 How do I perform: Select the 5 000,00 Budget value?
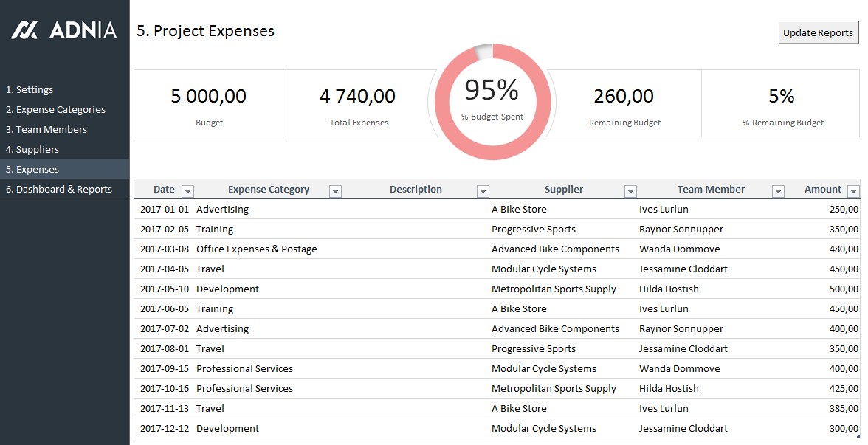[209, 96]
